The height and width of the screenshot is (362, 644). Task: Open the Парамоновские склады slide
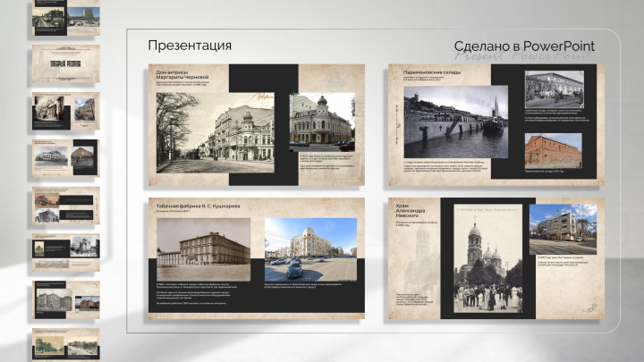tap(496, 125)
